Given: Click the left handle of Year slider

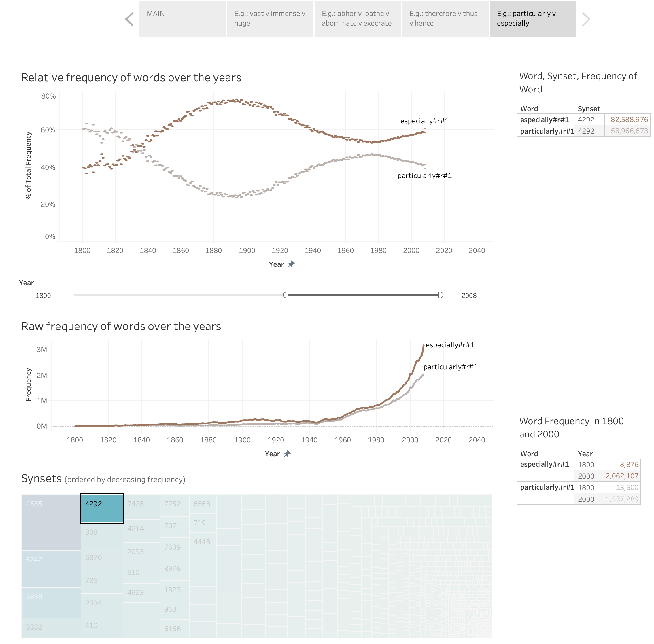Looking at the screenshot, I should [286, 295].
